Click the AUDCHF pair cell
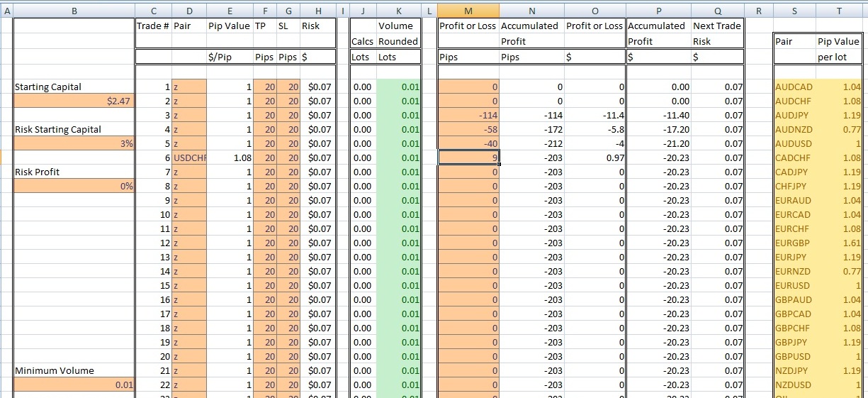The height and width of the screenshot is (398, 868). coord(795,101)
